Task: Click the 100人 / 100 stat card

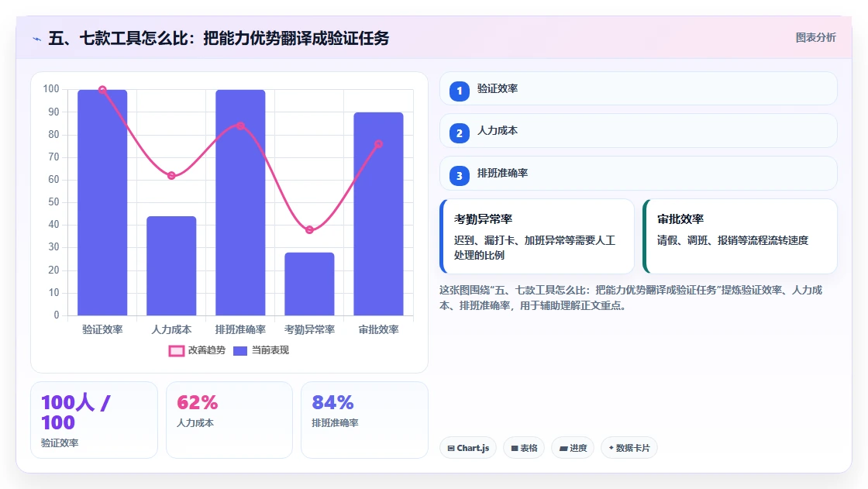Action: pos(94,420)
